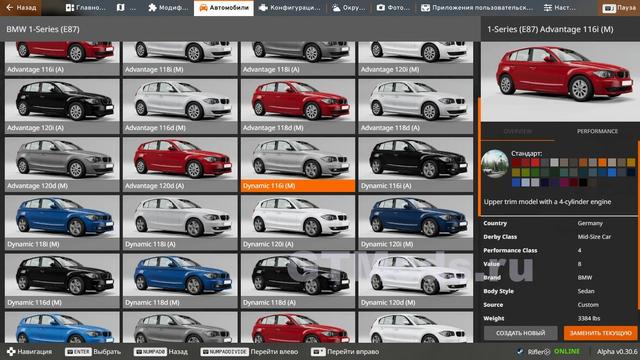Pick the teal swatch in second row
The image size is (640, 360).
[x=564, y=173]
